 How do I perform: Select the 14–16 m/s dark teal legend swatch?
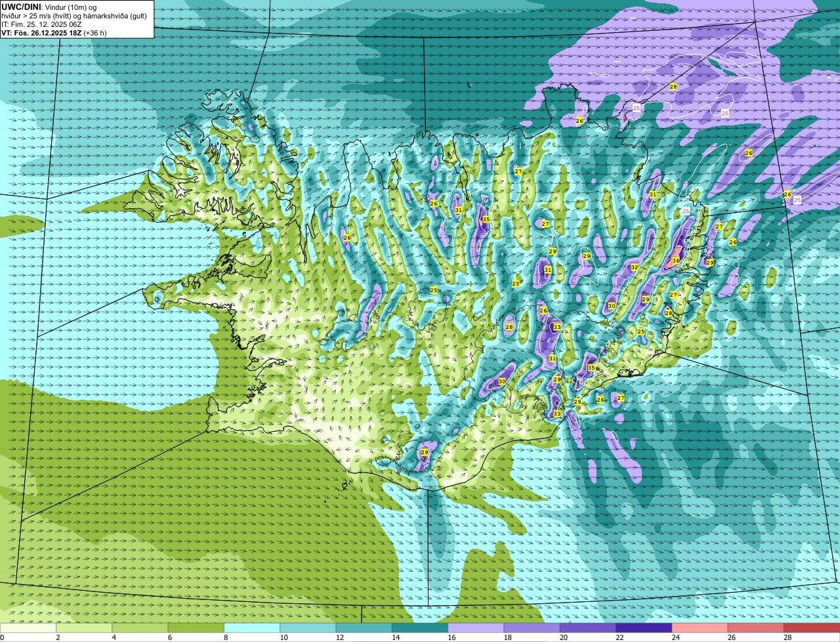coord(420,628)
